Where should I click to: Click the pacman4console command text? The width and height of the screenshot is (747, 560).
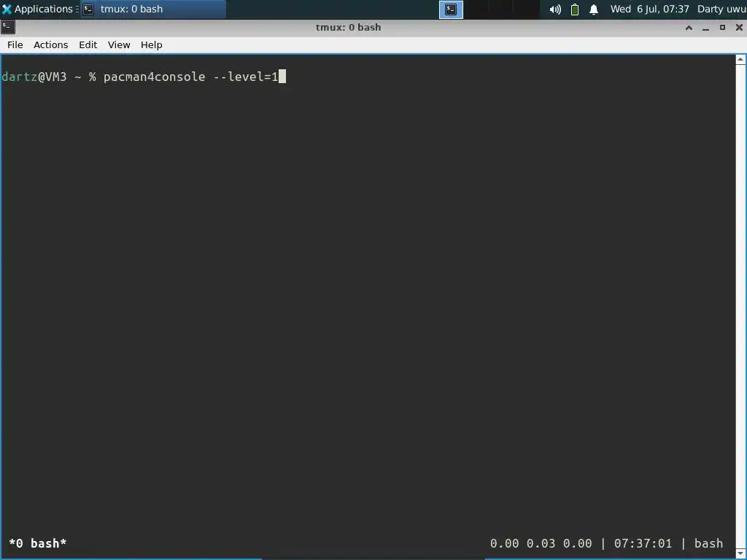coord(155,77)
